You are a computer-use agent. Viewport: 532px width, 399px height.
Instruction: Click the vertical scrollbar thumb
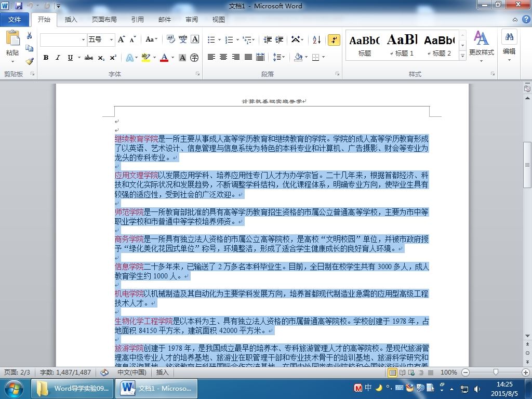point(527,165)
